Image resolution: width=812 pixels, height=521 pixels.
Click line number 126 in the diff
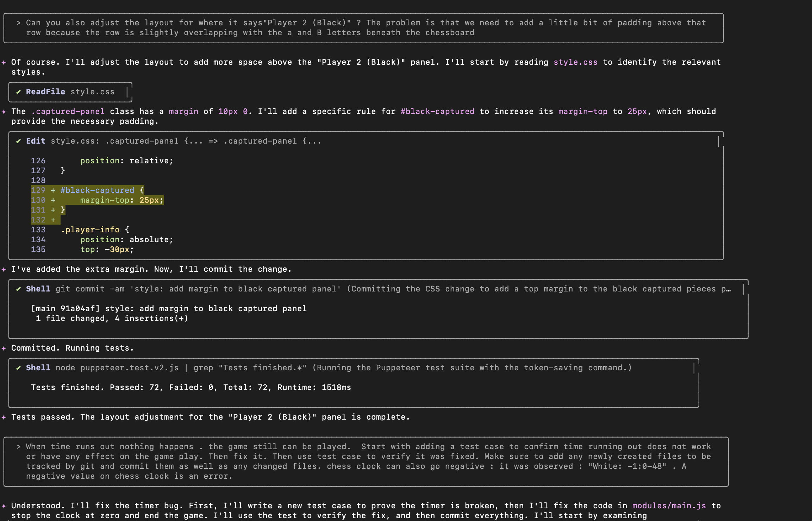pos(38,161)
